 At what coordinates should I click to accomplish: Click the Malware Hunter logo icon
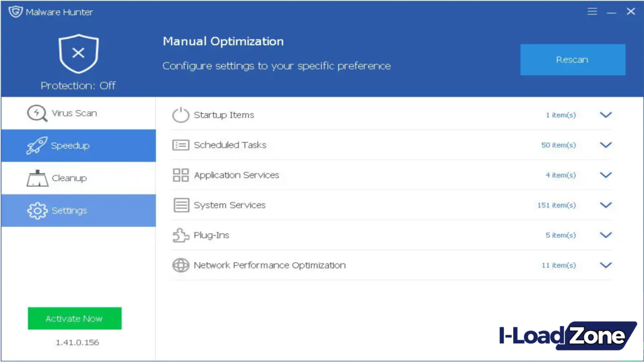pyautogui.click(x=15, y=11)
